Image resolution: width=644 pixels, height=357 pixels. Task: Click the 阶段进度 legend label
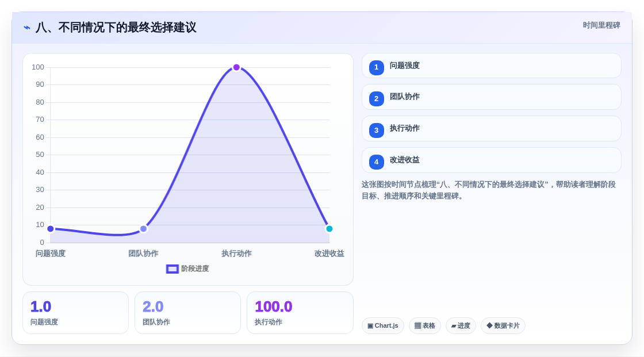195,268
